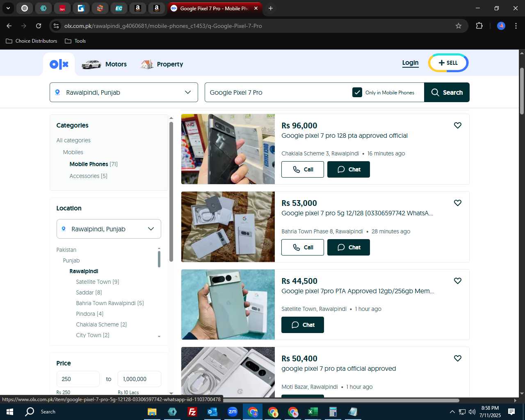Filter by Chaklala Scheme (2)
Image resolution: width=525 pixels, height=420 pixels.
point(101,324)
